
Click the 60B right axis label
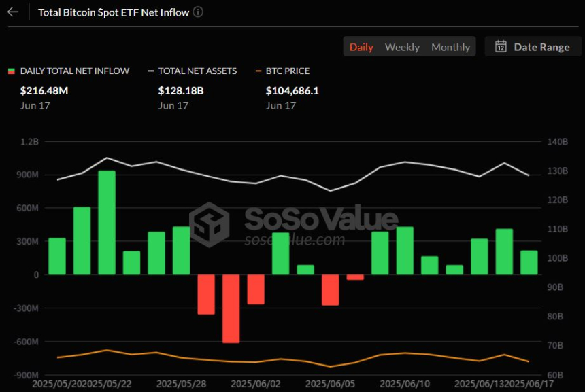point(555,375)
